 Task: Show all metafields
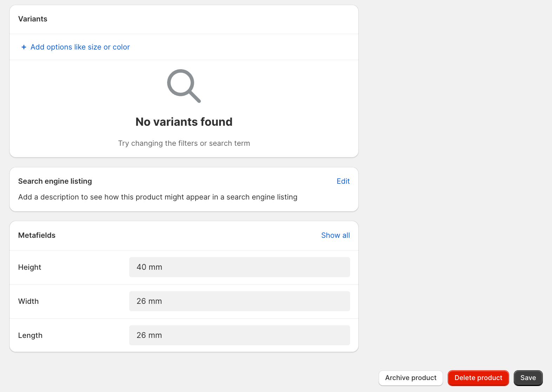click(x=335, y=235)
